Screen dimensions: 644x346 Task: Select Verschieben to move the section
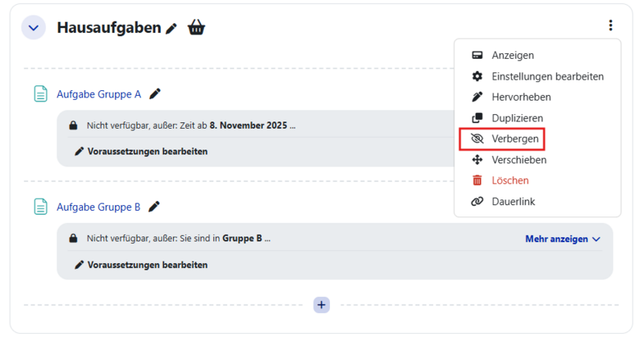(518, 160)
